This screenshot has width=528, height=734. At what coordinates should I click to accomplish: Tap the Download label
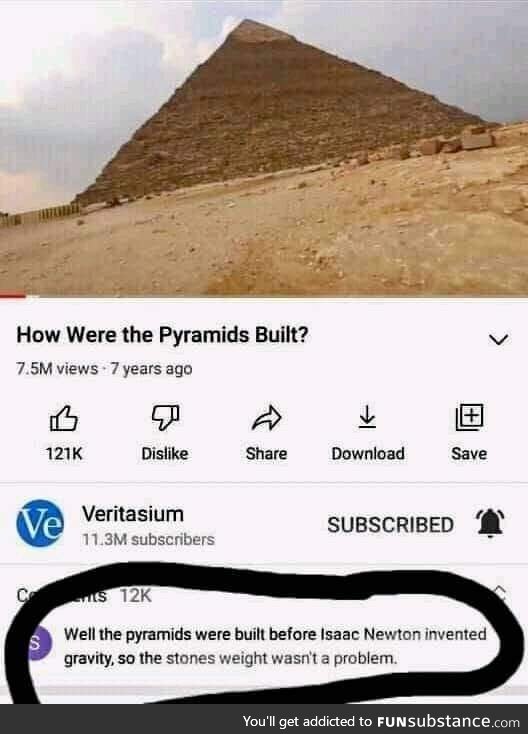[x=368, y=453]
